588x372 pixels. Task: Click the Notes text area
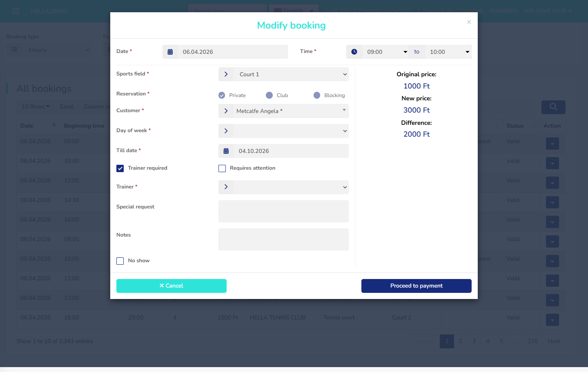(283, 239)
